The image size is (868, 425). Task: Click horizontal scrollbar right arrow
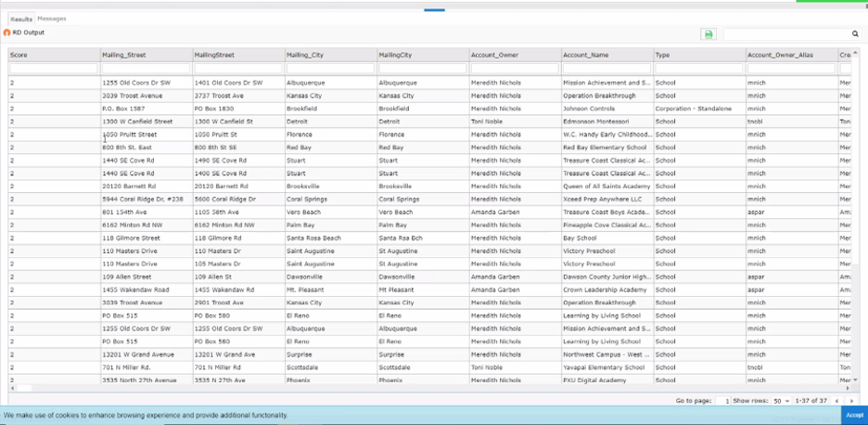coord(848,389)
